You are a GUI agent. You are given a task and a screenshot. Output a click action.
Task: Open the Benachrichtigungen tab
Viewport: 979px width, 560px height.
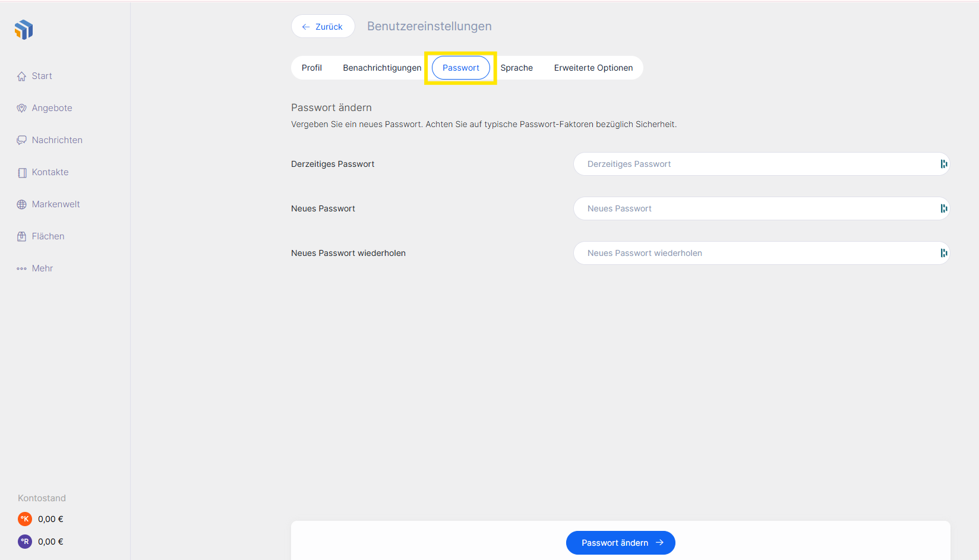tap(382, 68)
